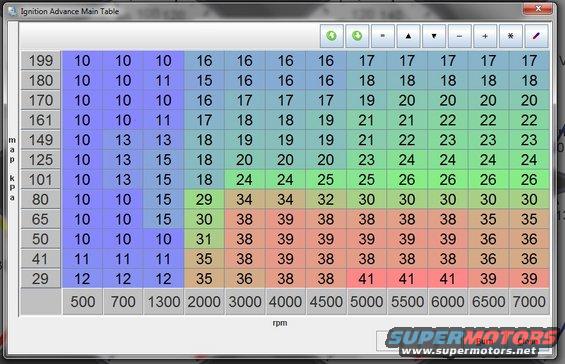The width and height of the screenshot is (565, 364).
Task: Select cell 10 at 199 kPa, 500 rpm
Action: point(83,61)
